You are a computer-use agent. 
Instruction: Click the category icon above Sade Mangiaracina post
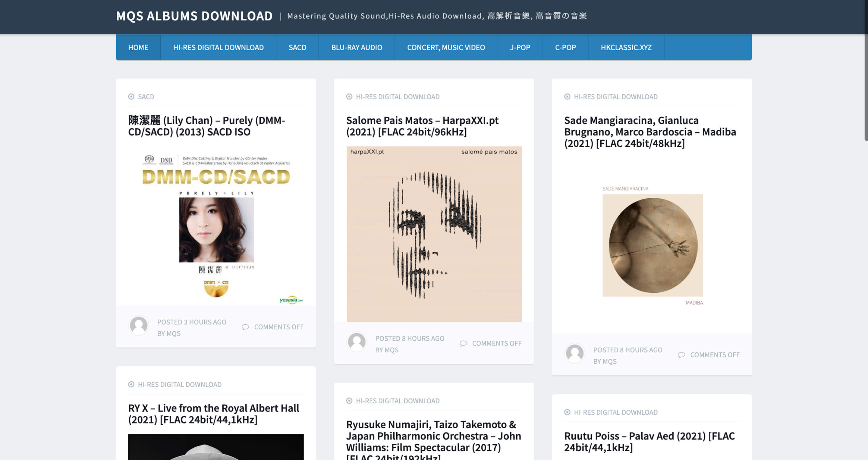coord(567,97)
